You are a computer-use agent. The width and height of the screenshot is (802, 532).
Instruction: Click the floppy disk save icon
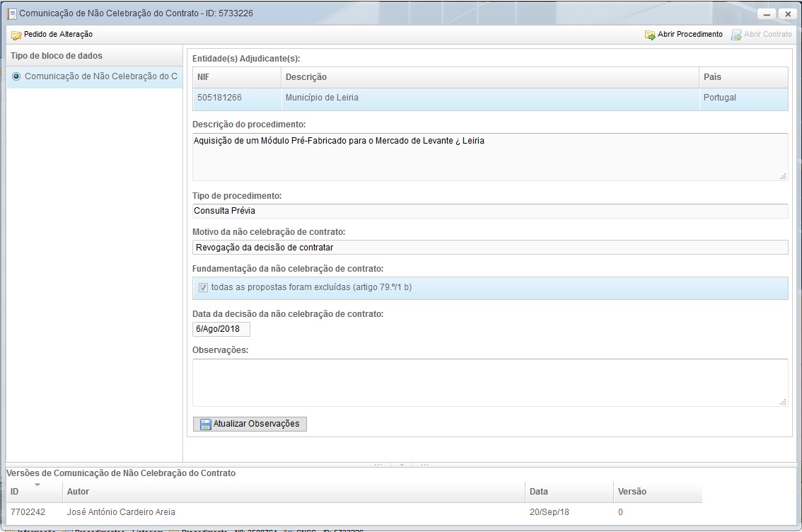[x=205, y=424]
